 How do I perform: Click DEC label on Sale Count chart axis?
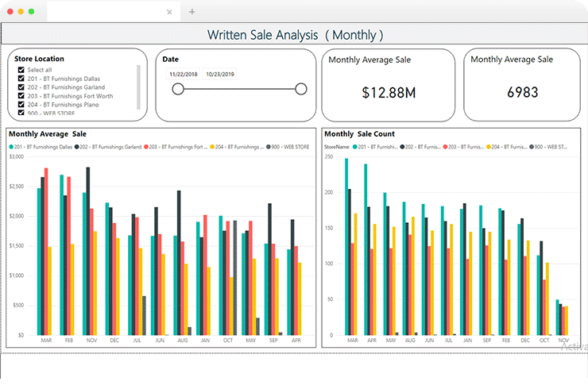[525, 341]
